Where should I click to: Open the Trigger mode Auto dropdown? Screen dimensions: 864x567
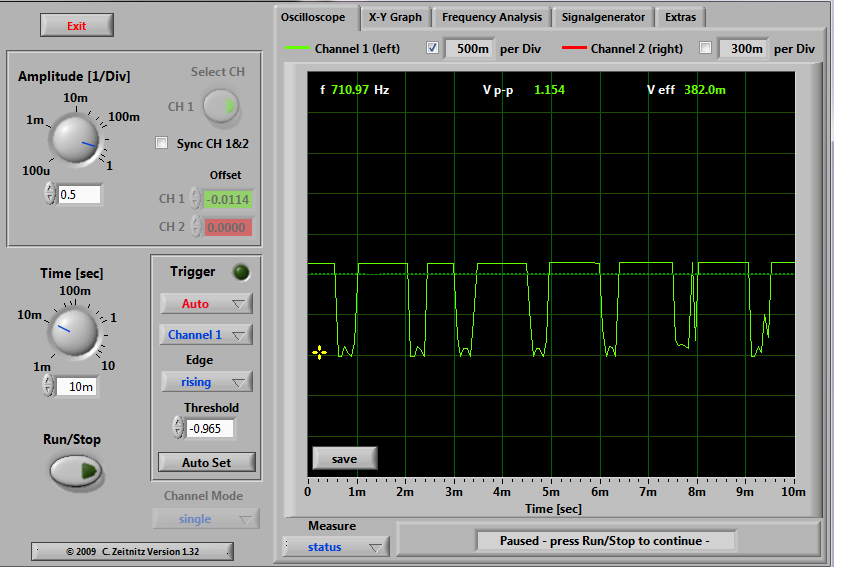(x=206, y=303)
